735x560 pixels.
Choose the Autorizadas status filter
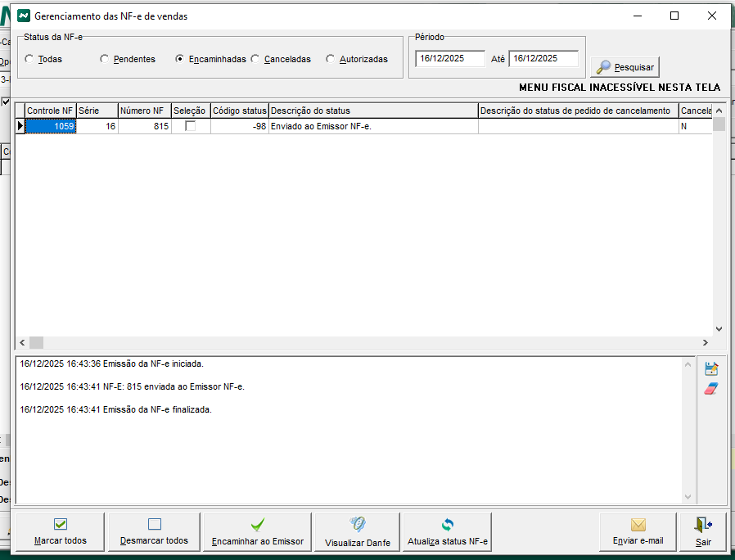click(x=331, y=59)
